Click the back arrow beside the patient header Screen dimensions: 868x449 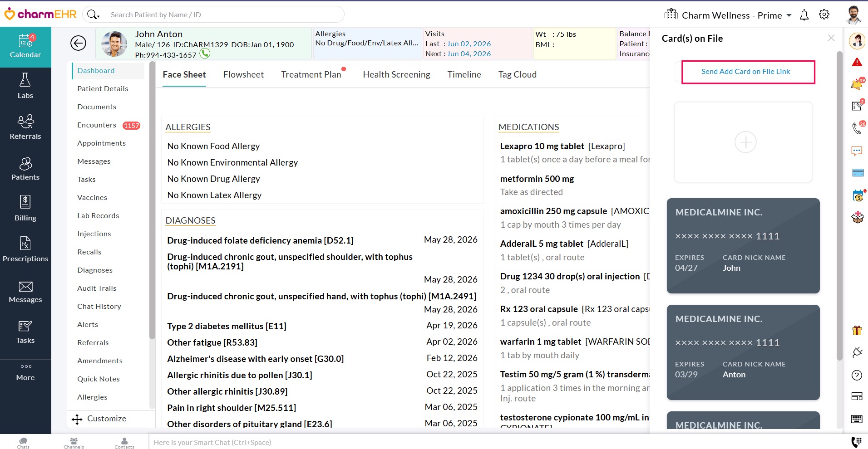click(x=78, y=43)
